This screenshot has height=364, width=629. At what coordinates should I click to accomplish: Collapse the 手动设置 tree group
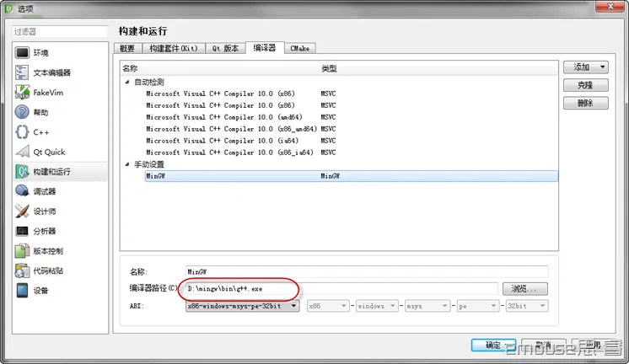point(127,164)
